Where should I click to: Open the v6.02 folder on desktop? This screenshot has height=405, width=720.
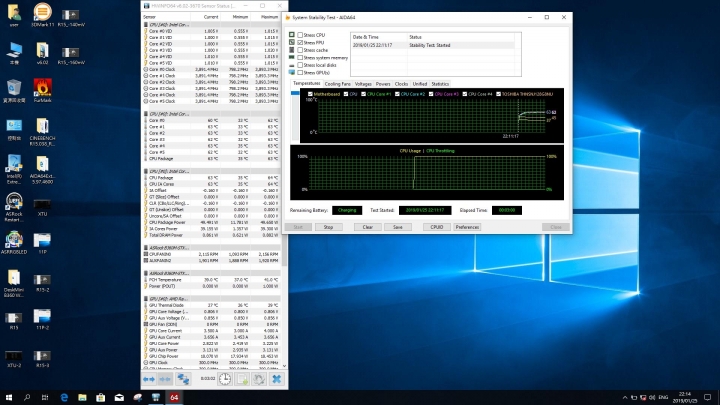42,53
